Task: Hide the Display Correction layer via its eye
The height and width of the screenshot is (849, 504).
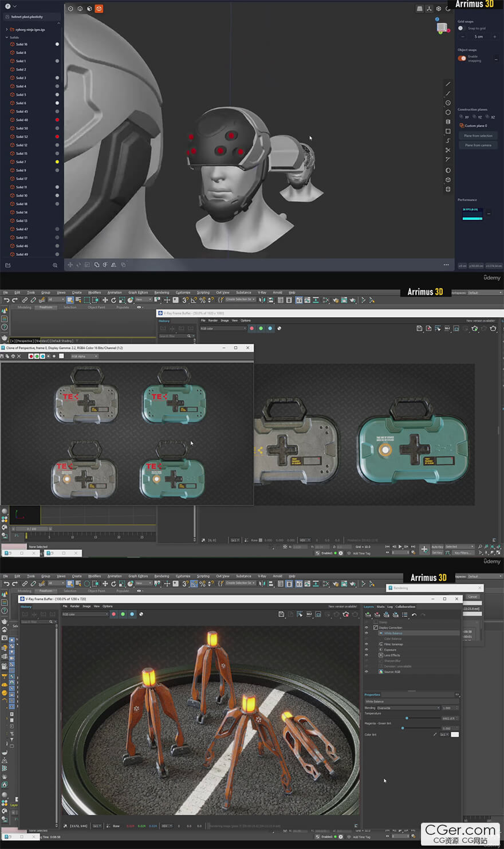Action: [367, 628]
